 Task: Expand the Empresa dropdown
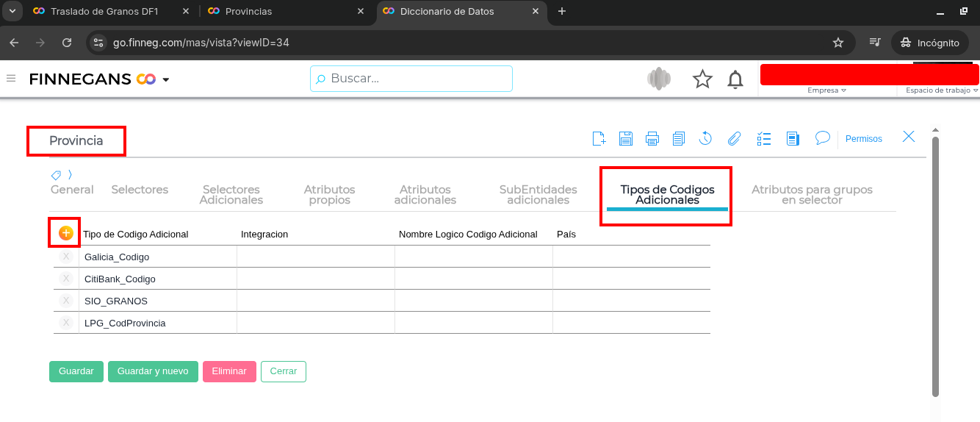coord(826,90)
